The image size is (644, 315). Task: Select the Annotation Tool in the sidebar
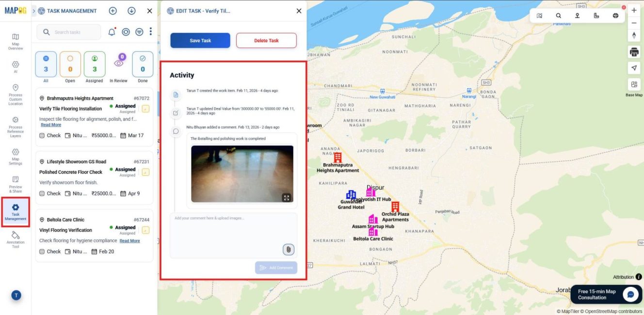(15, 236)
